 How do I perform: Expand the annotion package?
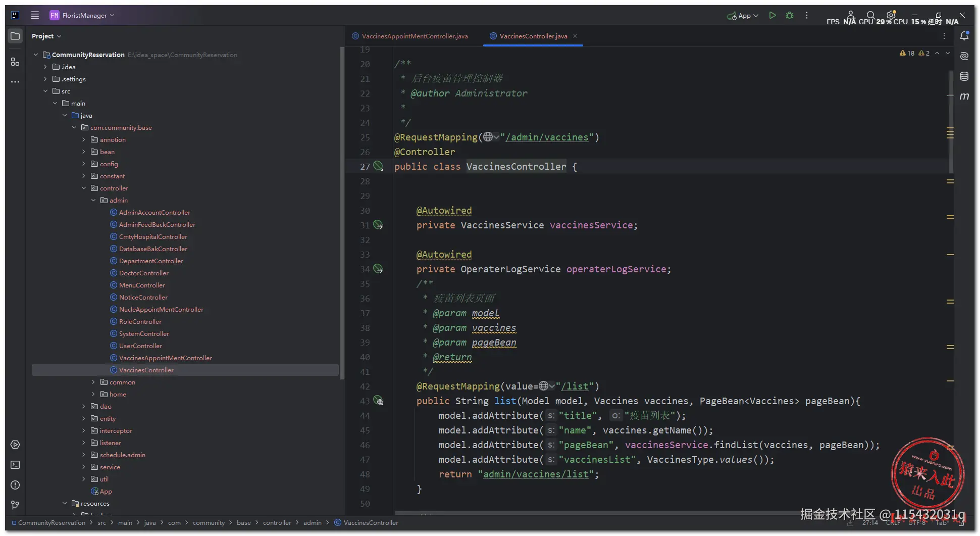click(x=84, y=139)
